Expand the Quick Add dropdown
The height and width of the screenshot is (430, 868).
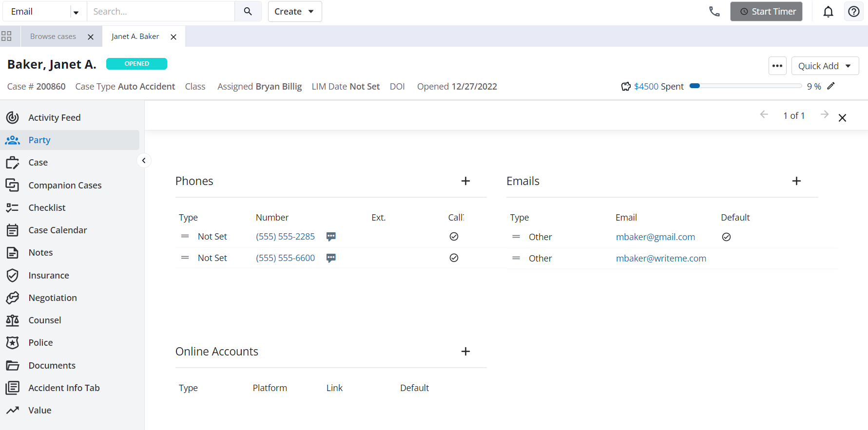click(x=825, y=66)
